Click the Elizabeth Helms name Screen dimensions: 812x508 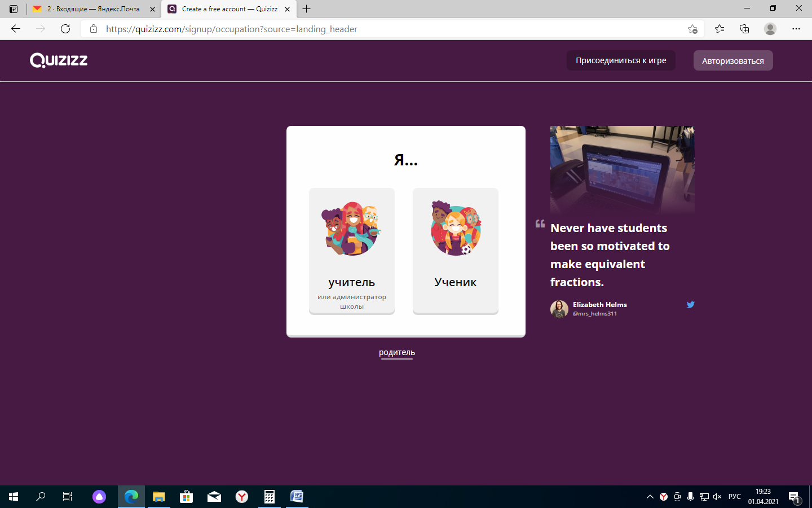[600, 305]
